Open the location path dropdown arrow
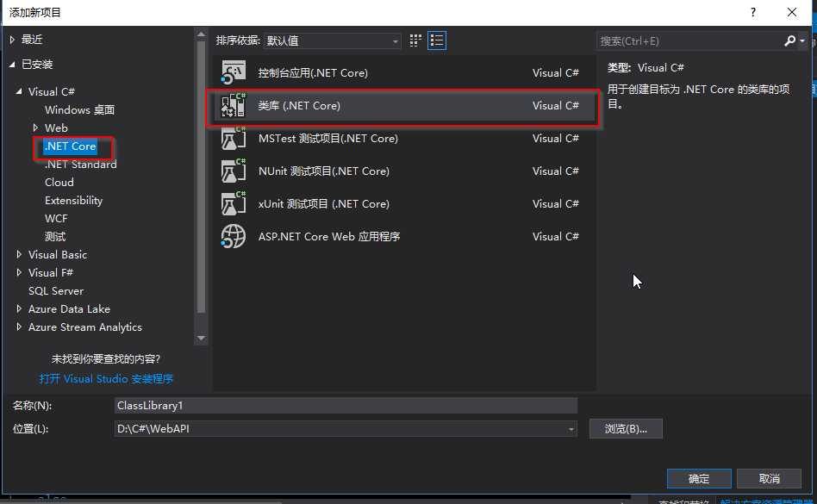This screenshot has height=504, width=817. pyautogui.click(x=571, y=429)
